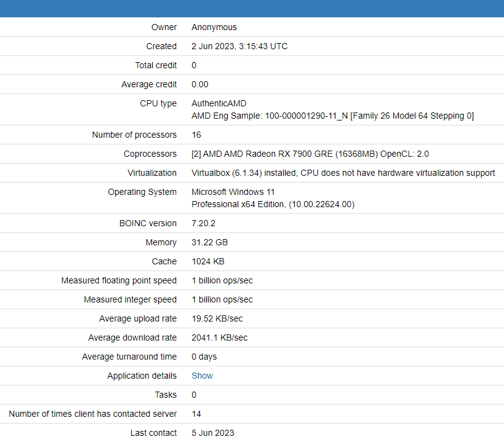Click the Microsoft Windows 11 text
This screenshot has height=442, width=504.
(233, 192)
